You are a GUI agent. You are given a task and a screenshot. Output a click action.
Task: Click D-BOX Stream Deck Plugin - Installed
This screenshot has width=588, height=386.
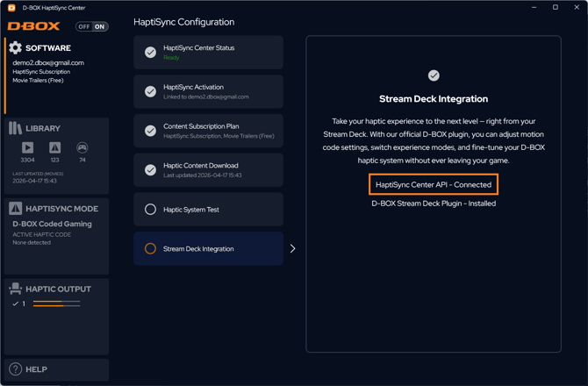tap(434, 204)
